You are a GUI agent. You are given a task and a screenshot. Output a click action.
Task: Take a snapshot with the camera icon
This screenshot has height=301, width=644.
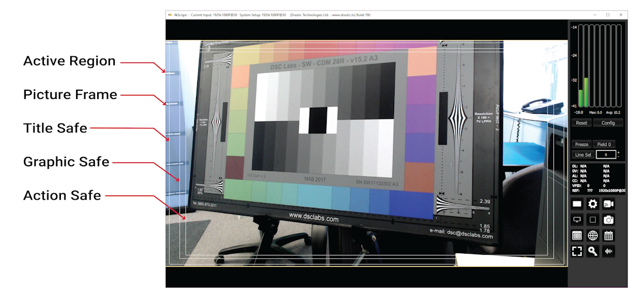point(608,220)
